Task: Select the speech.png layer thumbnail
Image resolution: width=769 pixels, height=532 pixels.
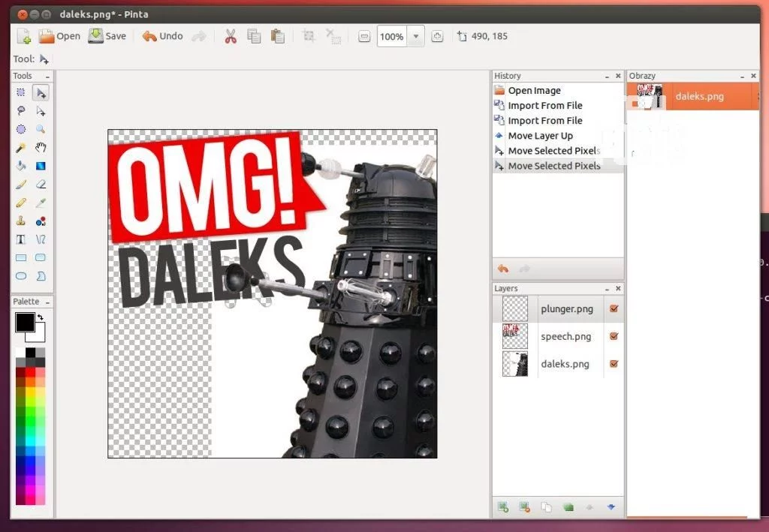Action: pyautogui.click(x=515, y=336)
